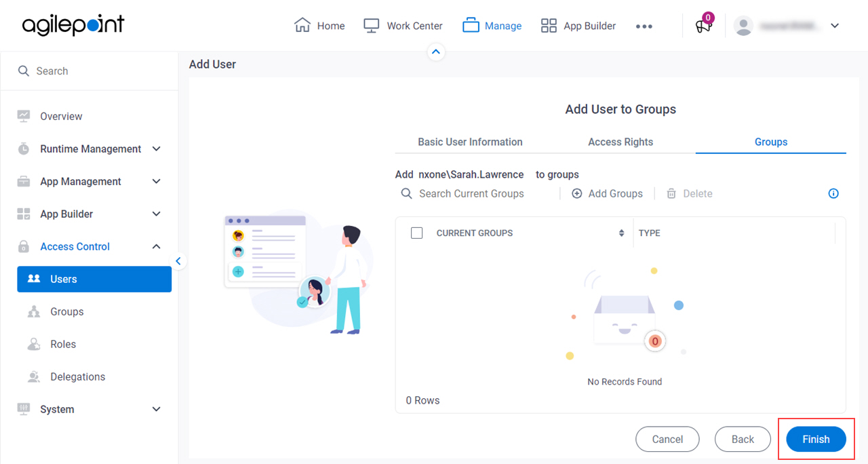Click the sidebar Search field

89,71
